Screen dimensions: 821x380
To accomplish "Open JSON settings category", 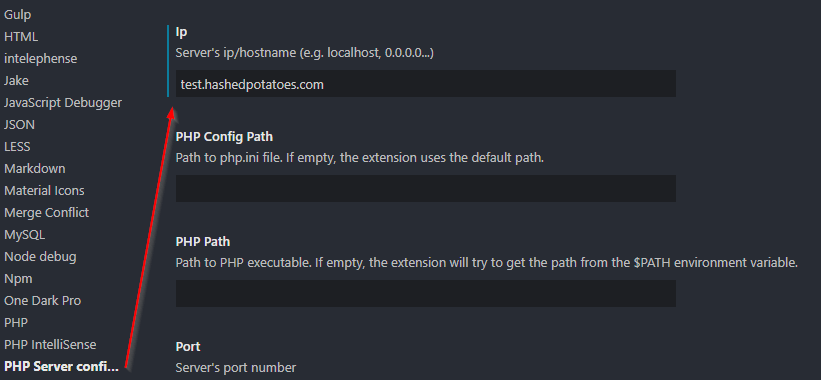I will click(19, 125).
